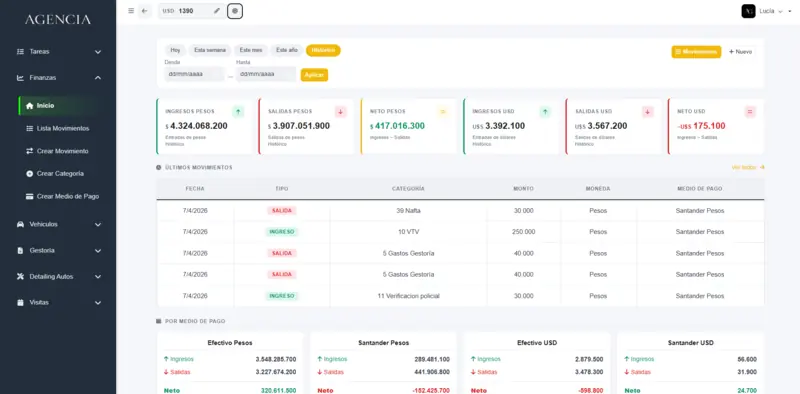
Task: Click the Santander USD card title
Action: 690,343
